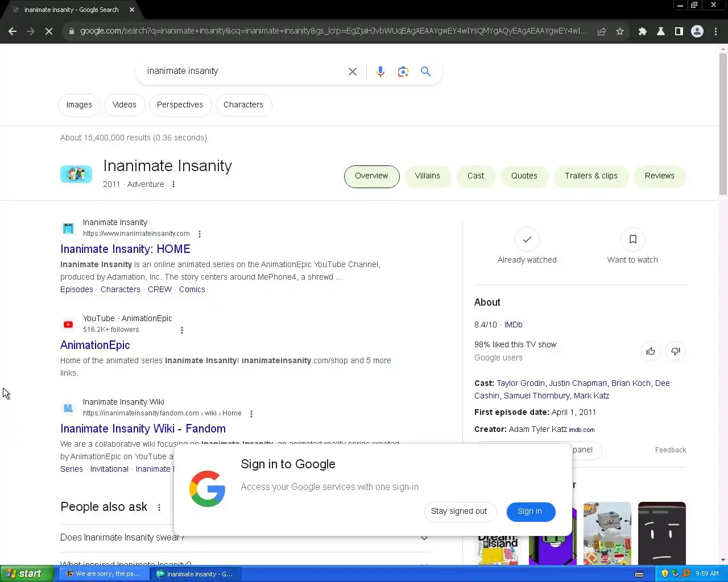Image resolution: width=728 pixels, height=582 pixels.
Task: Open cast member Taylor Grodin
Action: tap(520, 384)
